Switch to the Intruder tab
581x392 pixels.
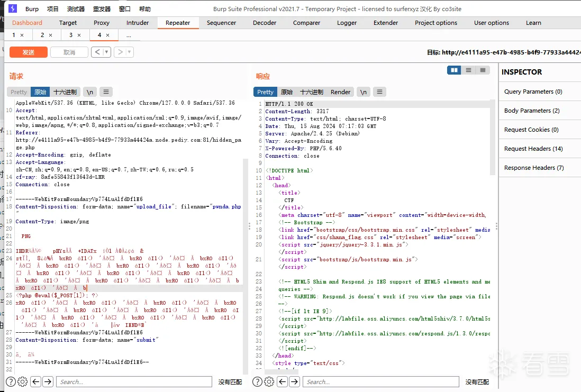138,23
